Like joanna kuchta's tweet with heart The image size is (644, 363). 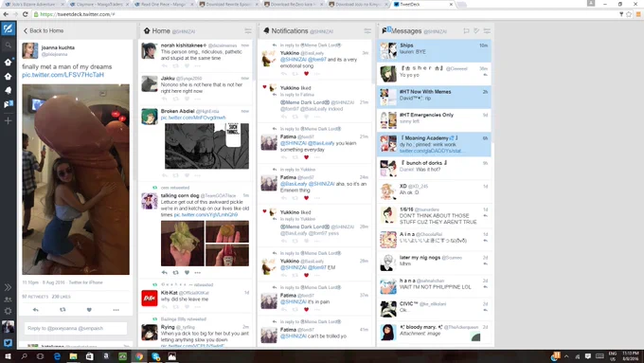point(89,310)
